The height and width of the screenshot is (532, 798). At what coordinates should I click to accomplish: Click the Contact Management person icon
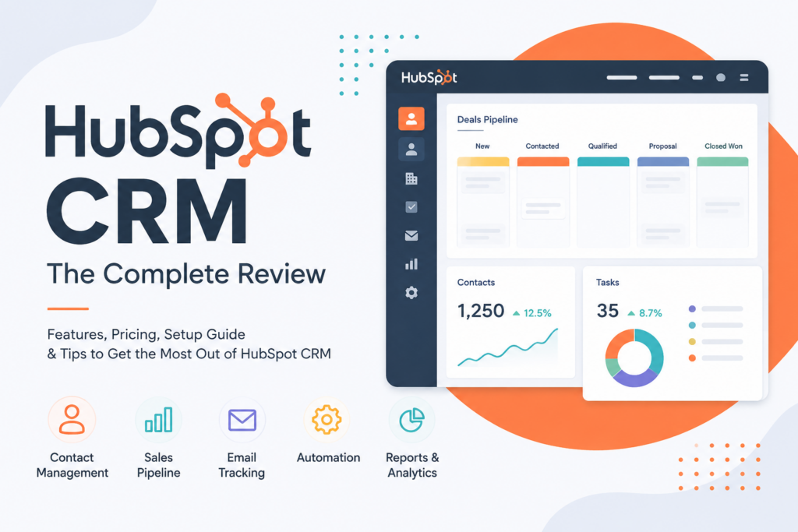tap(72, 420)
